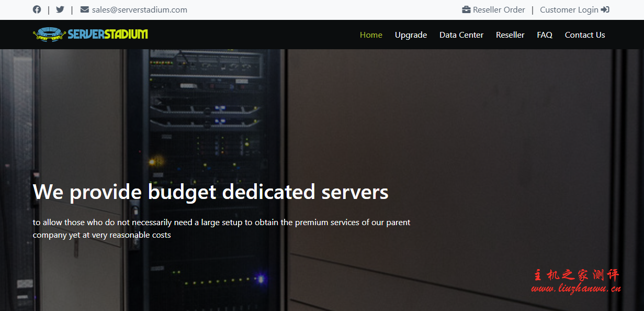Screen dimensions: 644x311
Task: Open the Facebook page icon
Action: (x=37, y=9)
